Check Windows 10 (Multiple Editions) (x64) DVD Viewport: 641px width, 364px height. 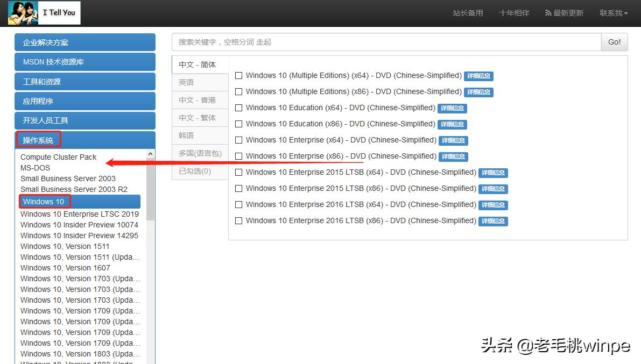pos(239,76)
